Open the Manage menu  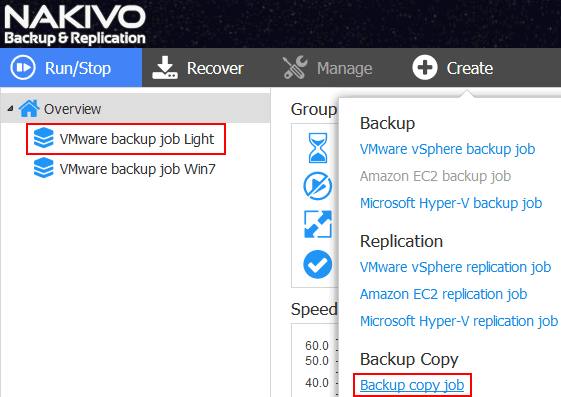click(327, 68)
